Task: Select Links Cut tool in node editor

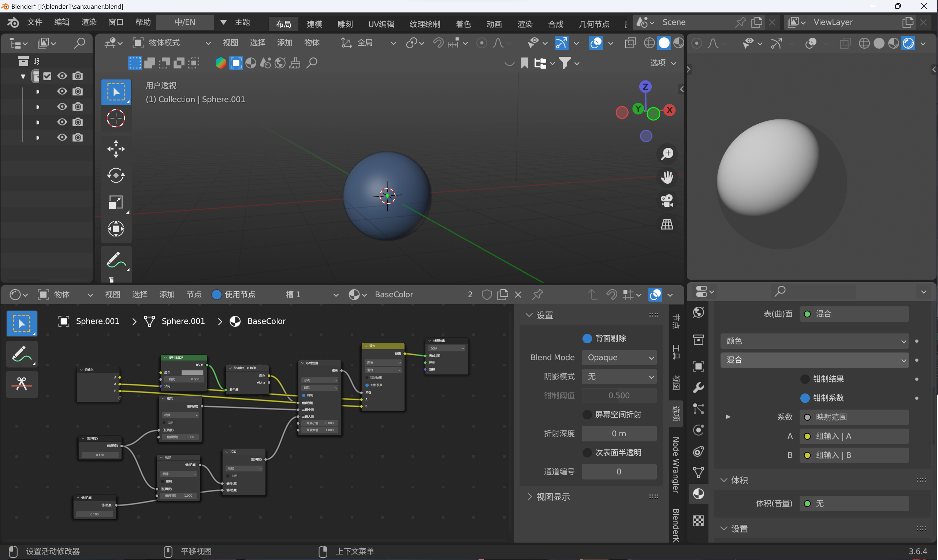Action: tap(22, 384)
